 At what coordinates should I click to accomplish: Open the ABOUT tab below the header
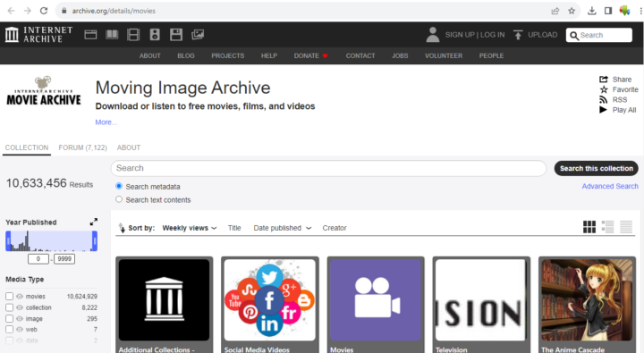pyautogui.click(x=129, y=147)
